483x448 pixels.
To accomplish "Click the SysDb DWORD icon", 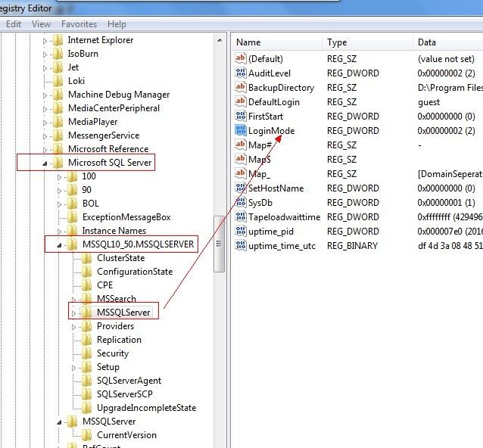I will tap(241, 202).
